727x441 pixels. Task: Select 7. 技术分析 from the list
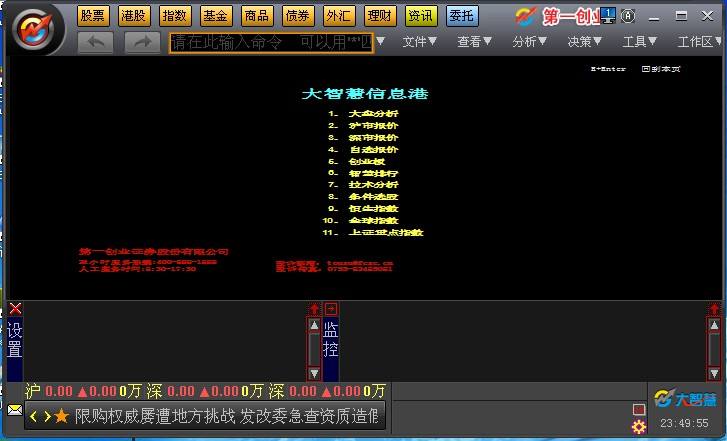point(363,185)
